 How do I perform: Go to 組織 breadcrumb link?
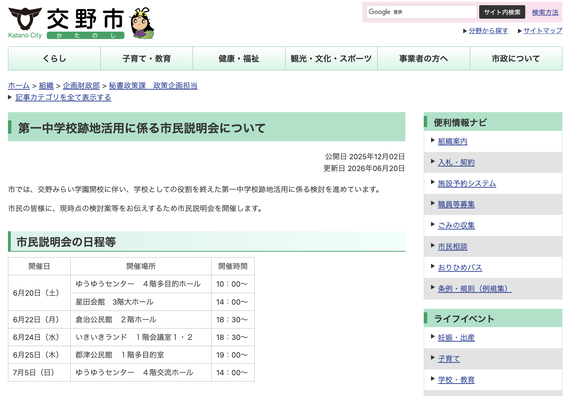(x=46, y=86)
